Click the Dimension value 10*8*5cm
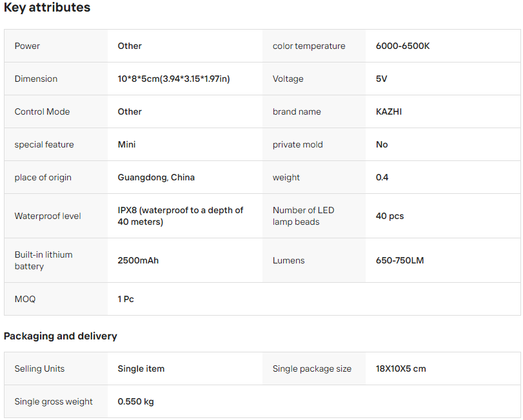Viewport: 523px width, 420px height. click(x=173, y=79)
